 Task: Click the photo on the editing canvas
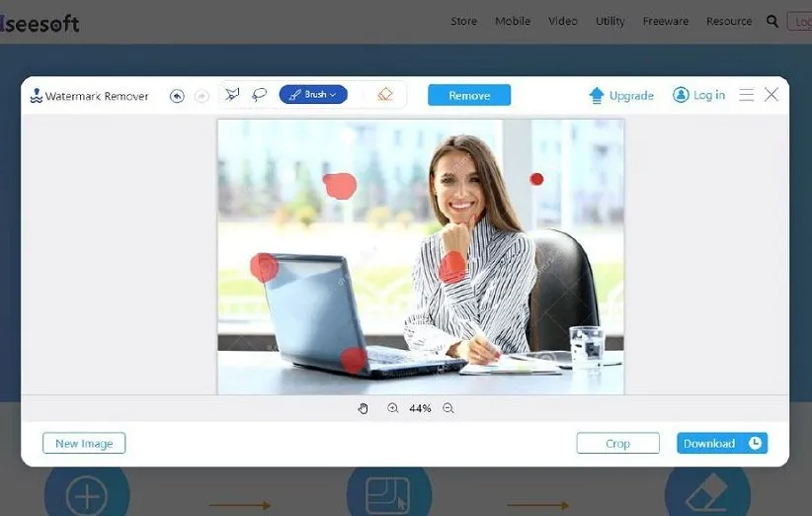click(420, 256)
